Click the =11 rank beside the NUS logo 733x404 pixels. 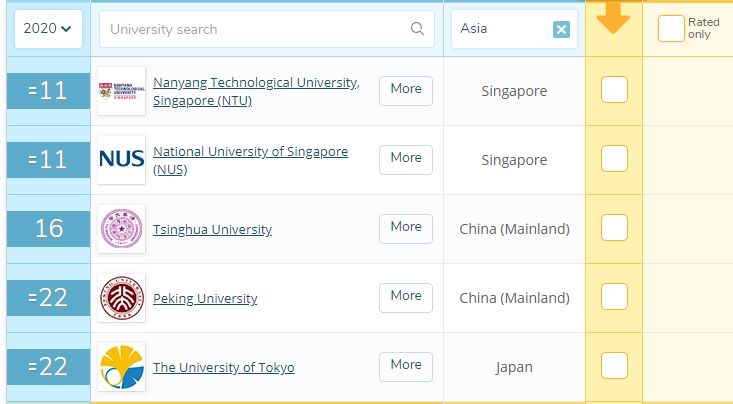[x=49, y=160]
